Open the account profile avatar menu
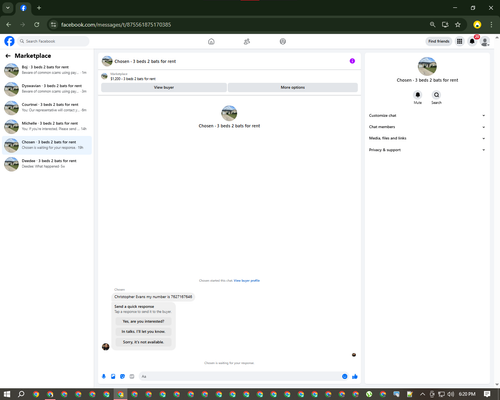 (485, 41)
